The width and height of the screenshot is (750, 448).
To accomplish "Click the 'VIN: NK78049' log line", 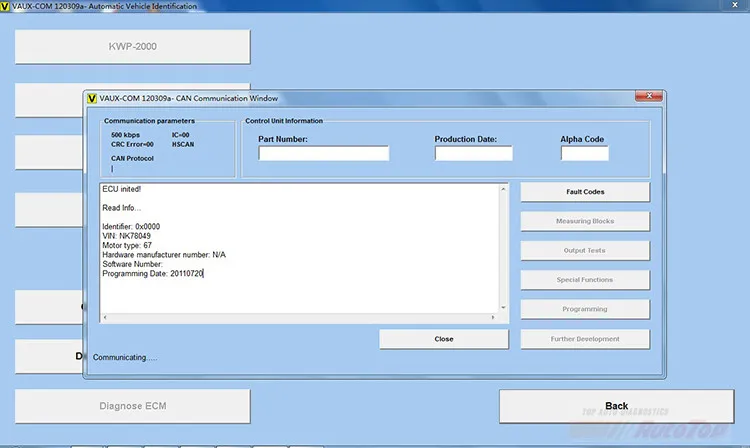I will tap(126, 236).
